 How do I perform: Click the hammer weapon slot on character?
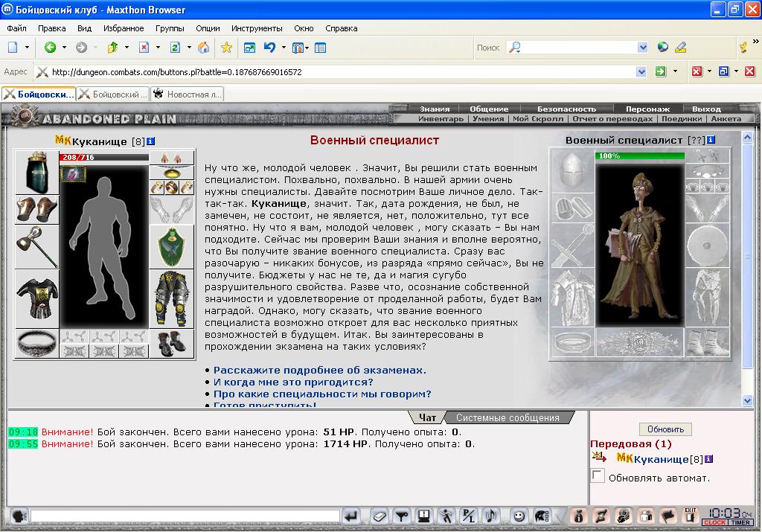(x=37, y=247)
